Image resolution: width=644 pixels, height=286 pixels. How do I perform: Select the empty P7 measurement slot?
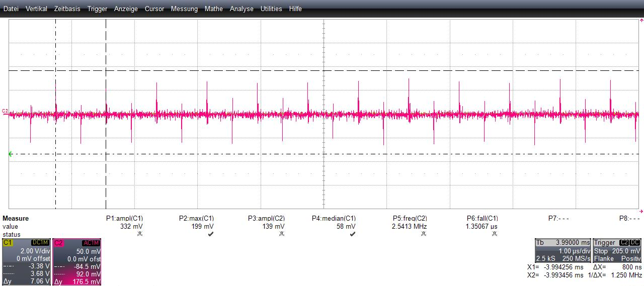tap(558, 219)
